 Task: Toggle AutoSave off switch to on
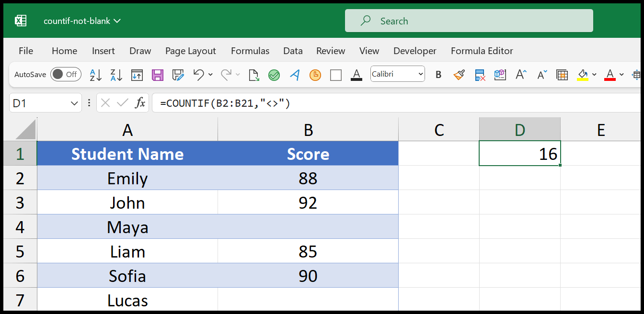(x=66, y=74)
